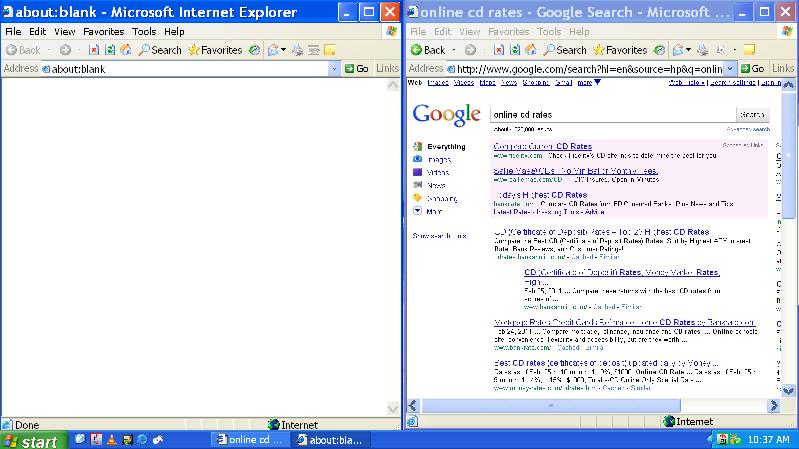
Task: Switch to 'about:bla...' taskbar button
Action: click(x=330, y=440)
